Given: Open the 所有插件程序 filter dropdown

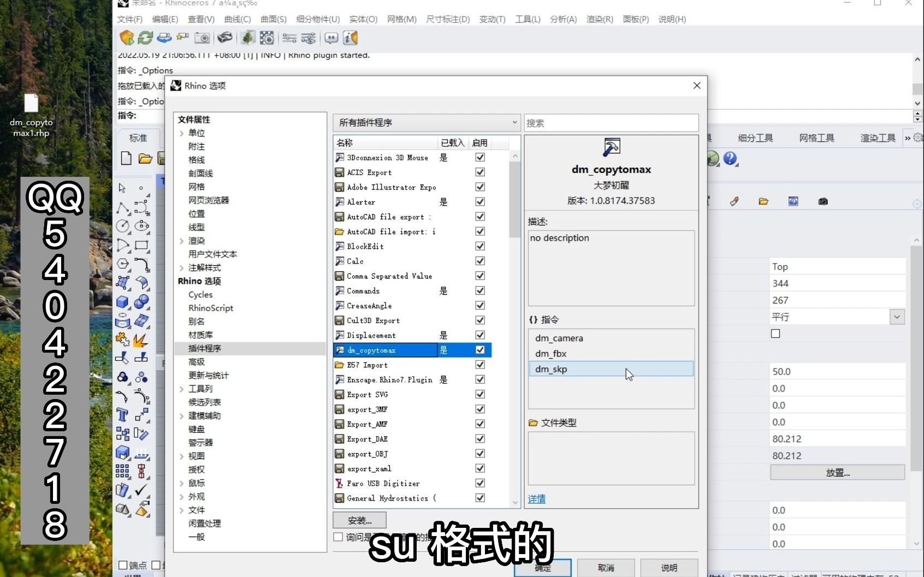Looking at the screenshot, I should coord(426,122).
